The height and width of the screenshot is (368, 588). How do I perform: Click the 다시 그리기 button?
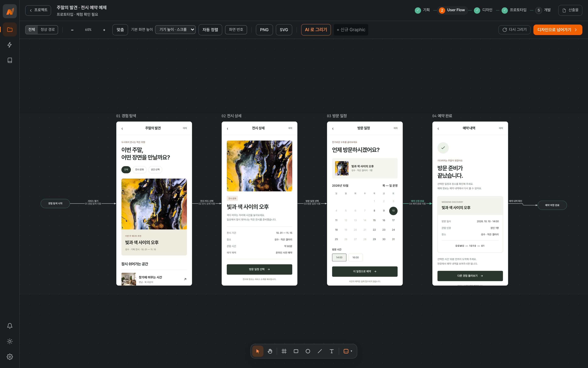(514, 30)
